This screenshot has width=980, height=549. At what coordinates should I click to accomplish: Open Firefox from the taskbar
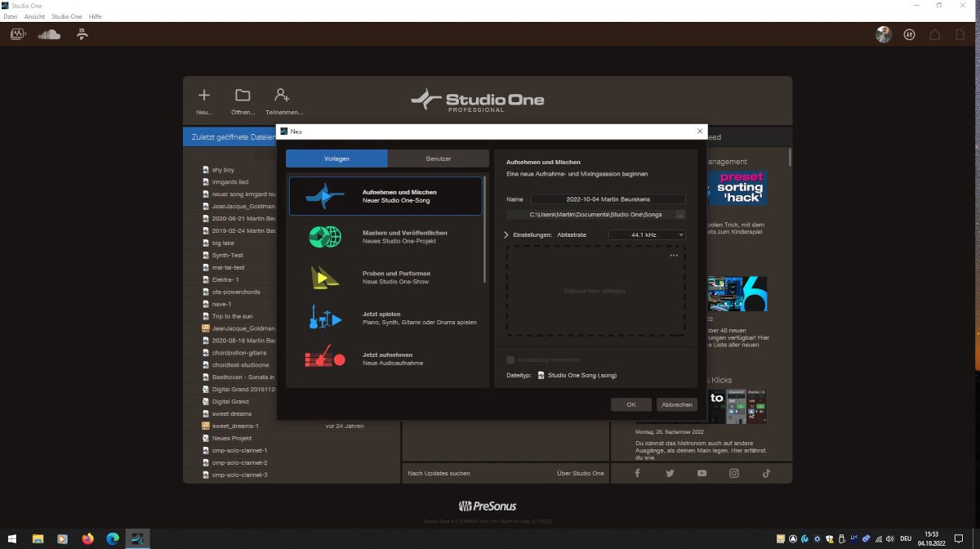click(87, 538)
